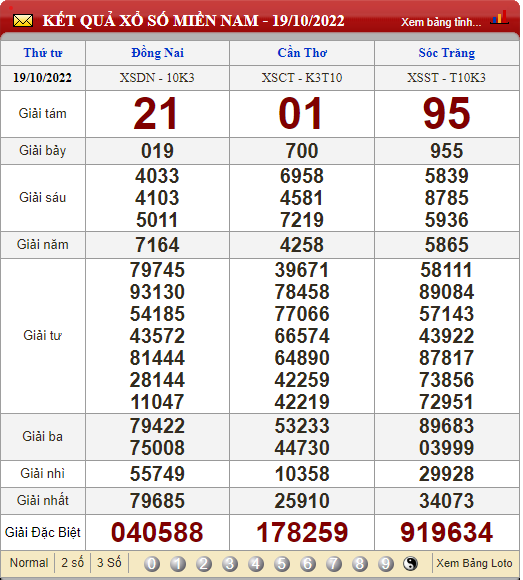Click the Giải tư row label
The image size is (523, 580).
[43, 335]
